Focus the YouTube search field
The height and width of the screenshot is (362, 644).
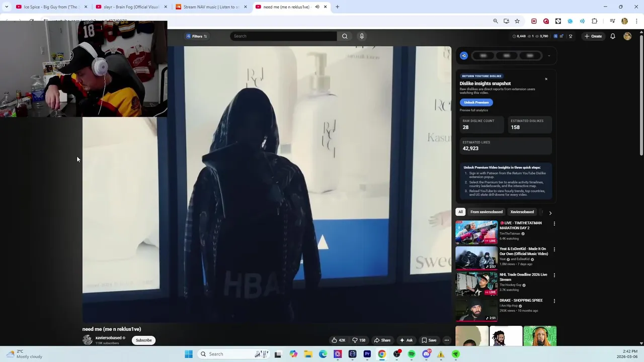pyautogui.click(x=283, y=36)
